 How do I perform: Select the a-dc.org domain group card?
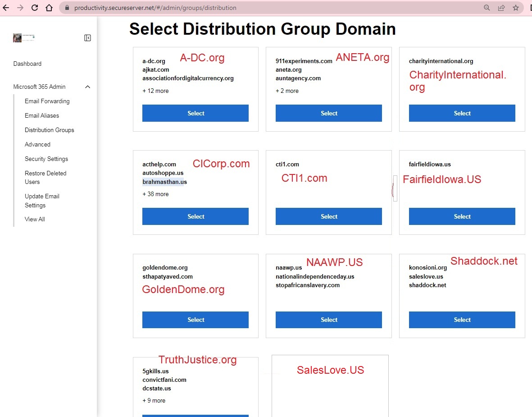click(196, 113)
